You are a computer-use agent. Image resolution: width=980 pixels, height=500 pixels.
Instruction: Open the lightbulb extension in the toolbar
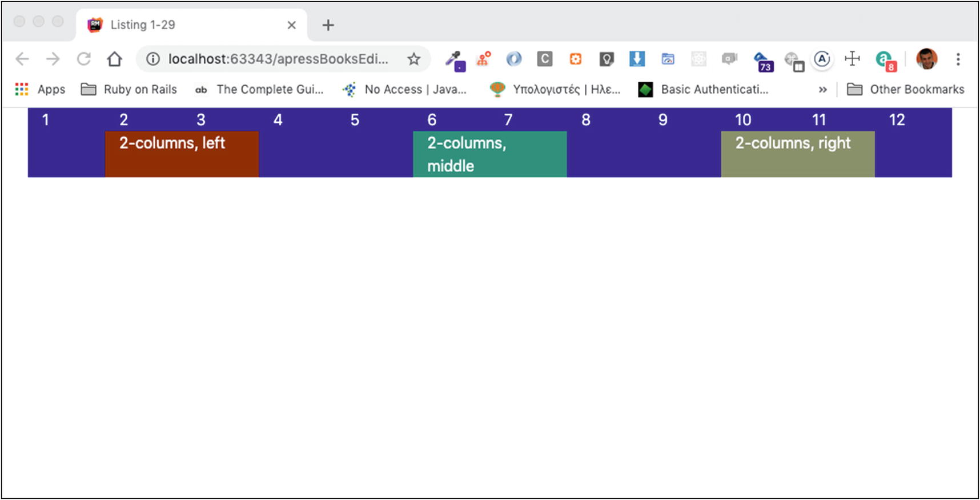(x=606, y=59)
